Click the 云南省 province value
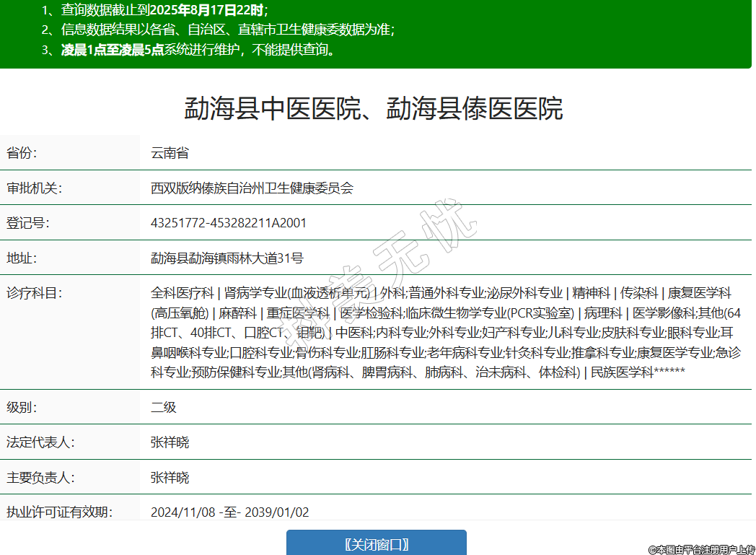 pos(170,153)
